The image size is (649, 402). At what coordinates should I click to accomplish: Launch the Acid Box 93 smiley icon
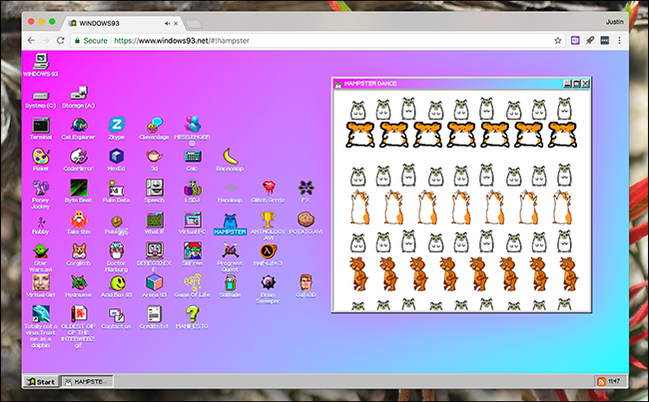pyautogui.click(x=116, y=286)
